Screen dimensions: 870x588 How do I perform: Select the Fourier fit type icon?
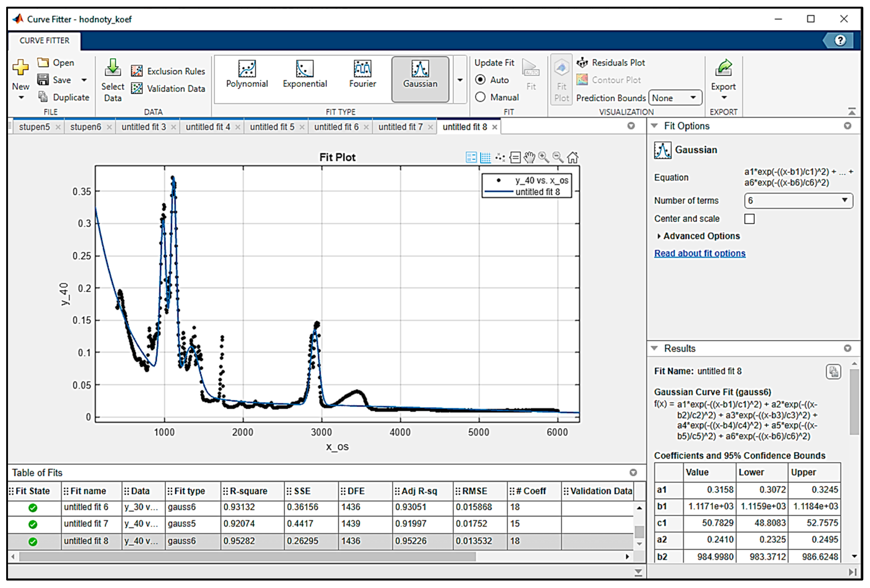pyautogui.click(x=362, y=69)
